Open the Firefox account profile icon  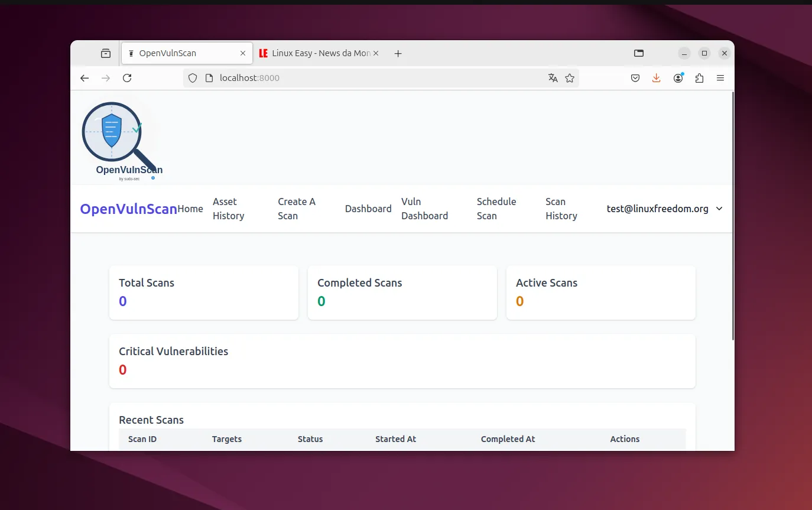[x=678, y=77]
